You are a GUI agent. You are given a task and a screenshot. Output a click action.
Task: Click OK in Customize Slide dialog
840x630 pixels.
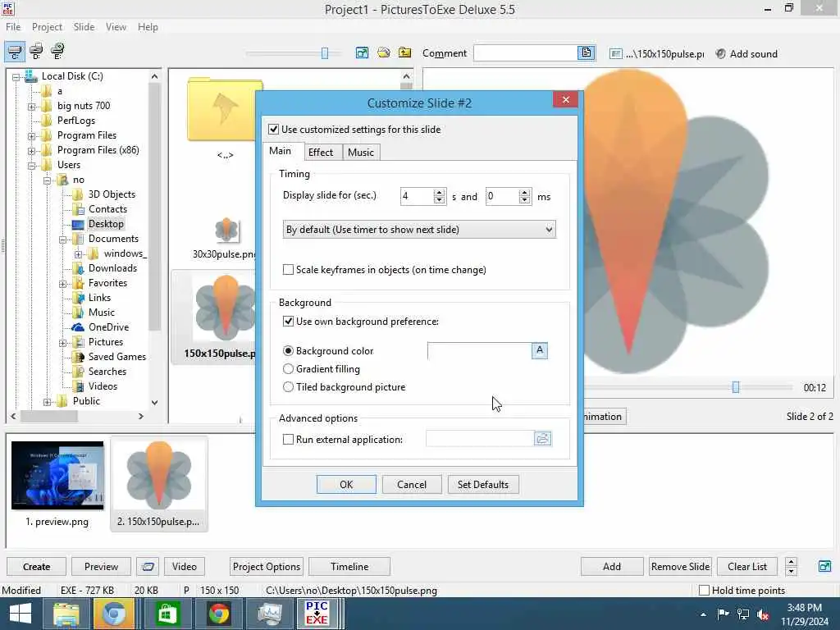[x=346, y=484]
